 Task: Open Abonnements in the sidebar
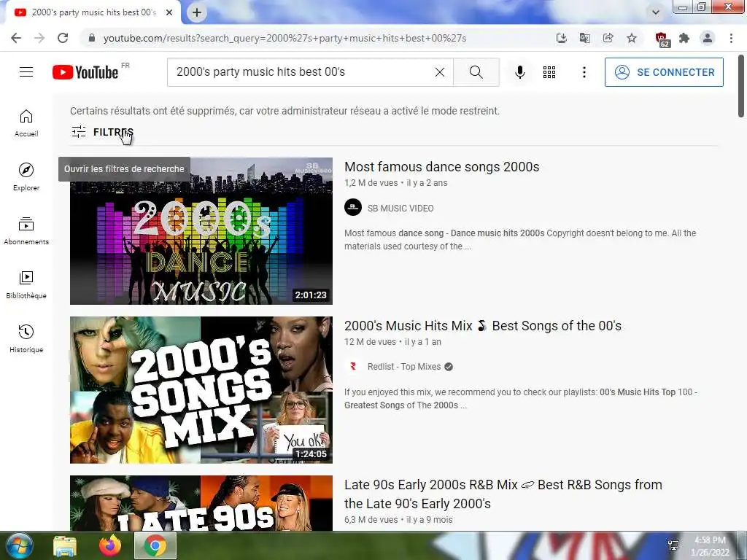point(26,231)
